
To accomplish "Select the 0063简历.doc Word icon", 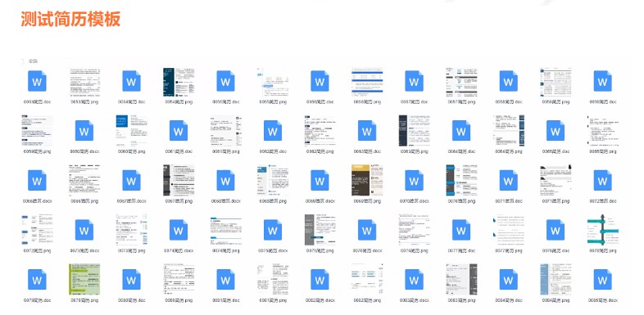I will pos(367,131).
